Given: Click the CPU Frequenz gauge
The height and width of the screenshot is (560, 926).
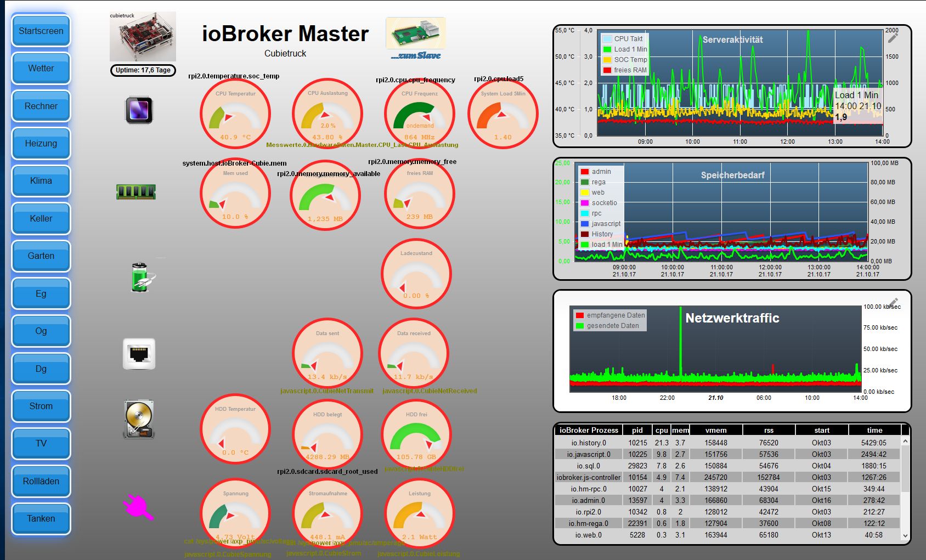Looking at the screenshot, I should (x=420, y=114).
